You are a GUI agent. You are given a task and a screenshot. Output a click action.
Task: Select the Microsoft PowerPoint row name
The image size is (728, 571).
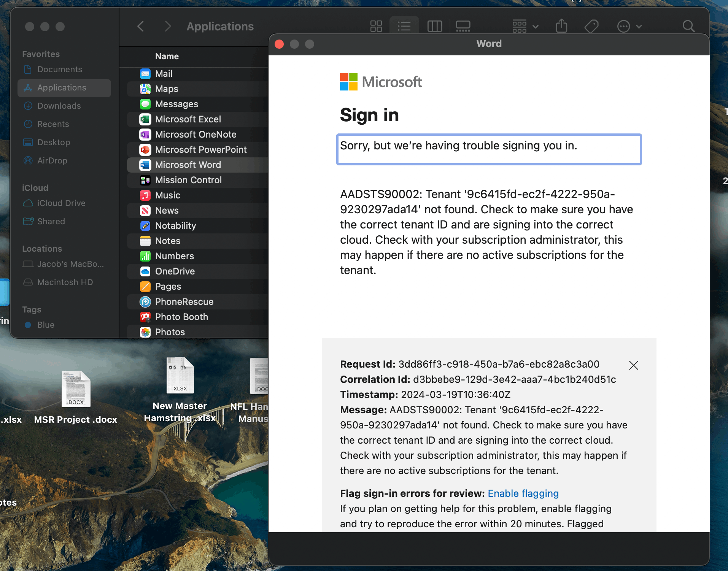tap(201, 150)
